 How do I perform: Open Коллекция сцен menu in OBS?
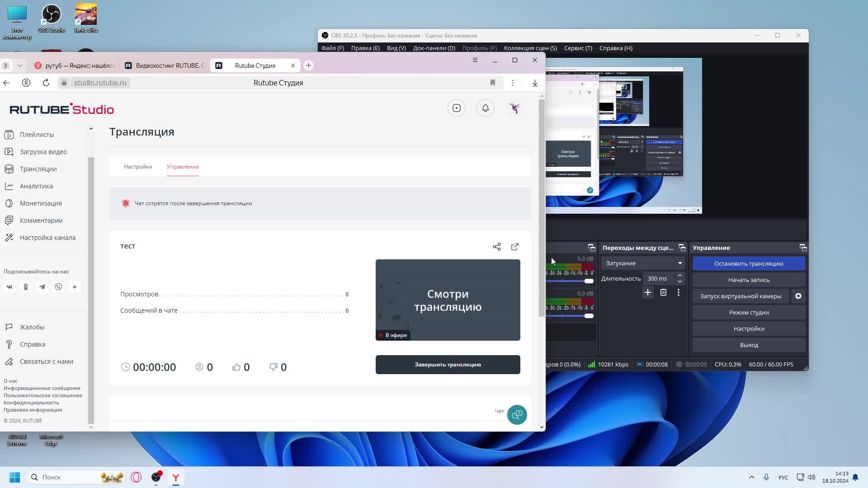tap(530, 48)
